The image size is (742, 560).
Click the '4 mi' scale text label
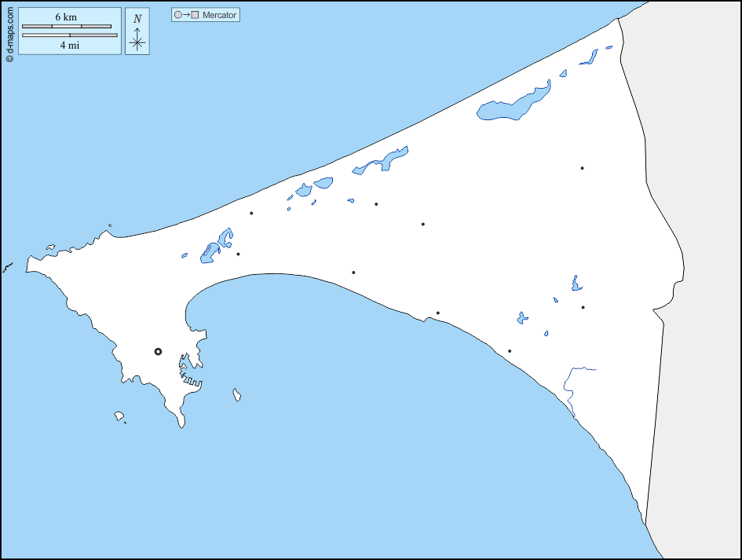[69, 46]
